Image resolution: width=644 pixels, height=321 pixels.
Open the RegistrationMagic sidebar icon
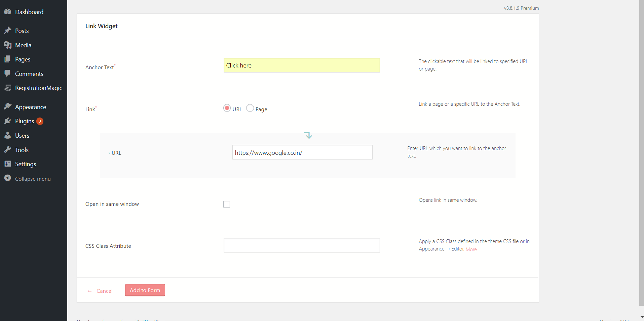click(x=7, y=88)
